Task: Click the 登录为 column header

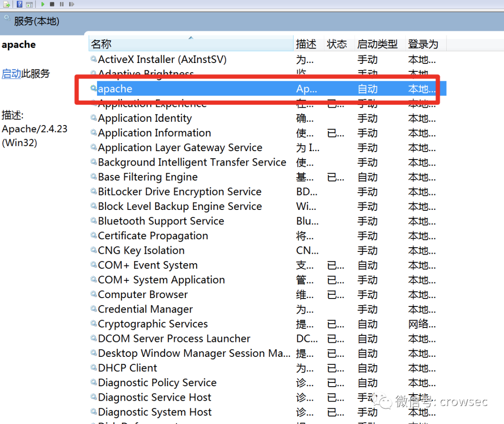Action: (x=426, y=44)
